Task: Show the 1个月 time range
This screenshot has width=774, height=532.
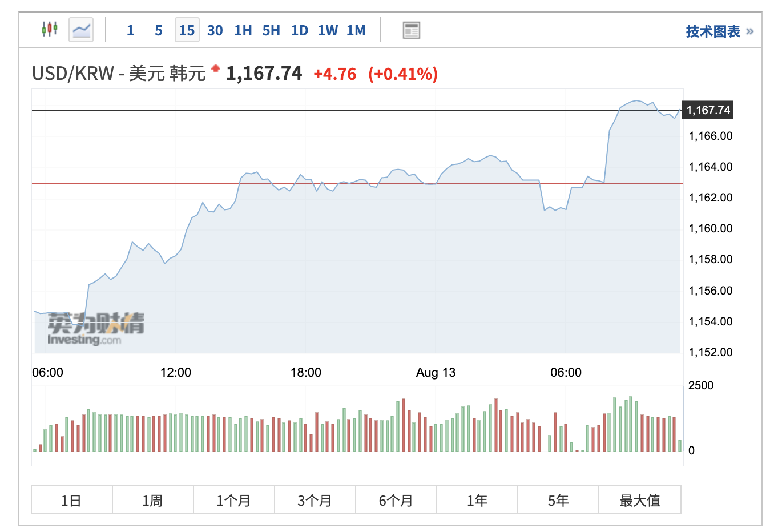Action: click(233, 501)
